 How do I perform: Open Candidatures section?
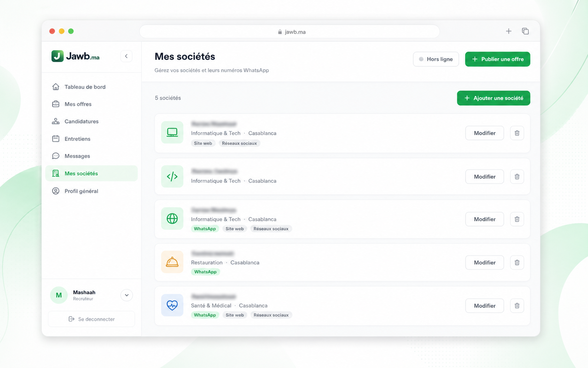click(x=91, y=121)
